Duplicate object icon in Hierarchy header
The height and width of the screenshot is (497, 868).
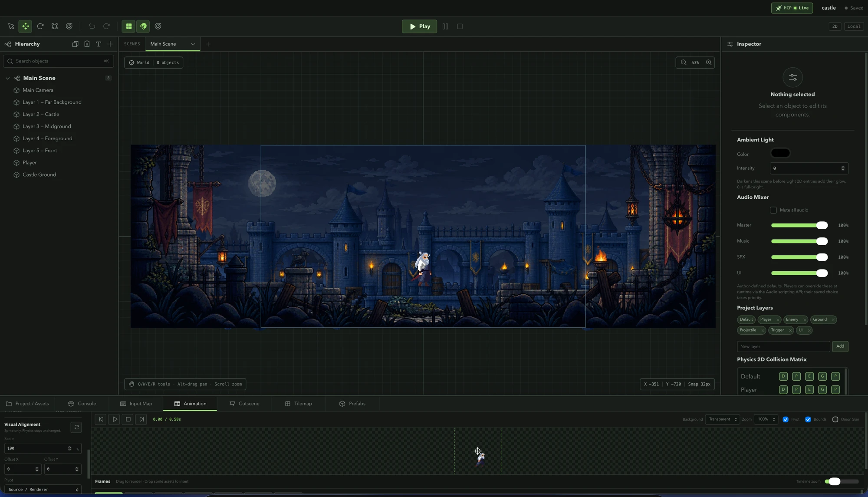pos(75,44)
